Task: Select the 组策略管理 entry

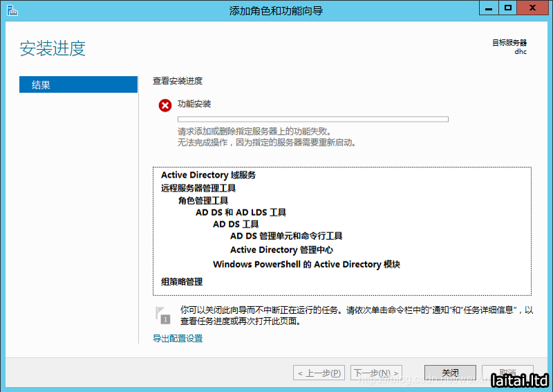Action: tap(182, 281)
